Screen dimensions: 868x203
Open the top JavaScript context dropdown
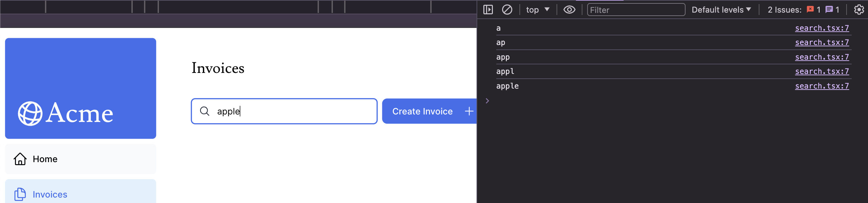[x=537, y=10]
